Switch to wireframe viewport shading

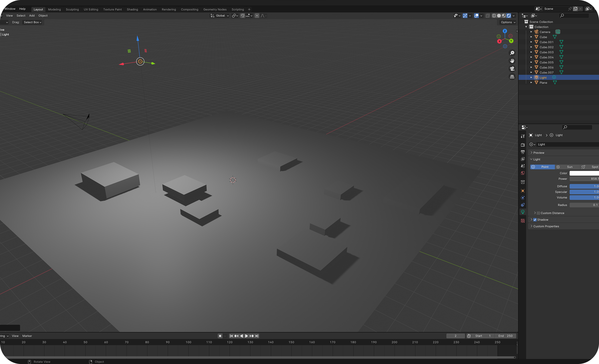tap(494, 16)
